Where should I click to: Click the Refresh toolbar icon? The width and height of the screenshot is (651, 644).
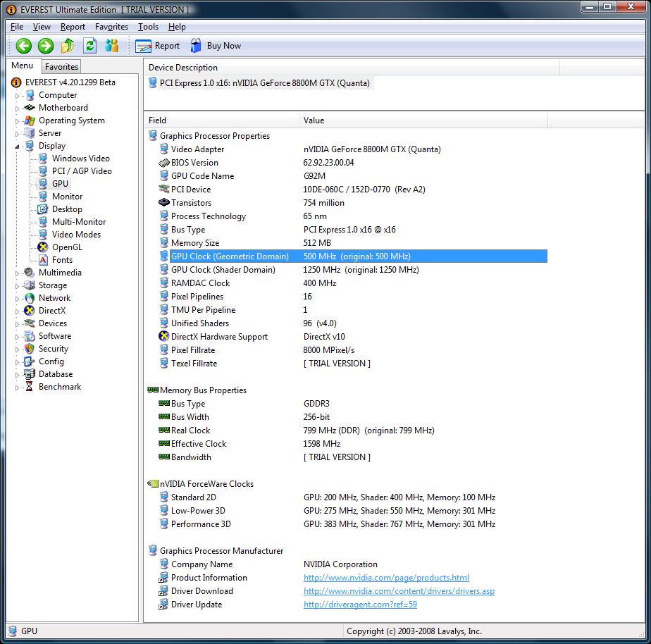[89, 46]
